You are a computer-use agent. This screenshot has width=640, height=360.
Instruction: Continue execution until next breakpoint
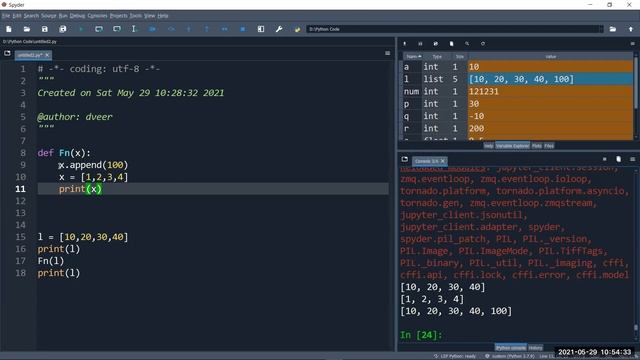coord(224,29)
